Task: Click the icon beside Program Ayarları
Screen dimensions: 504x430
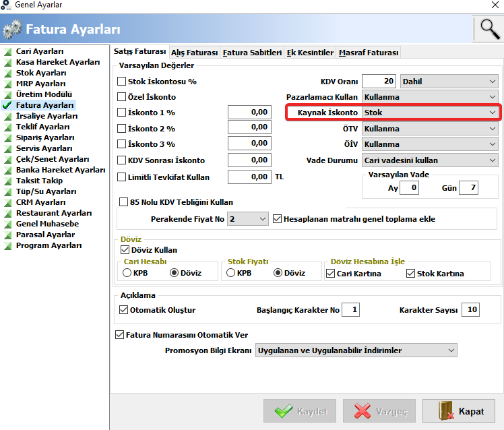Action: (7, 246)
